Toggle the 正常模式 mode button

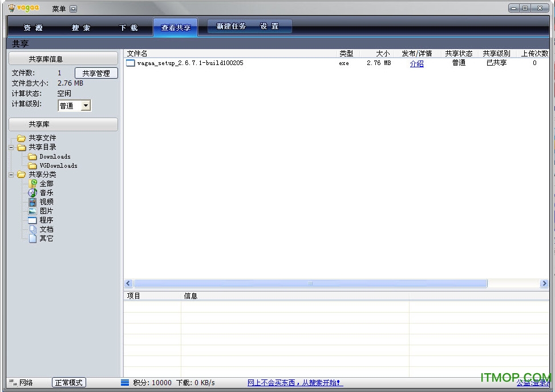69,382
